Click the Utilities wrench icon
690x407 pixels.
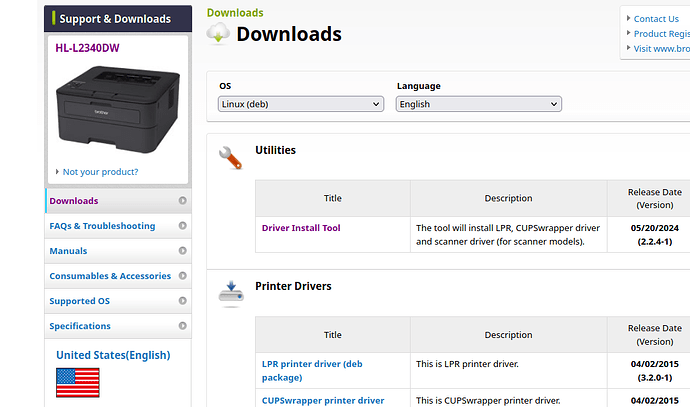coord(231,158)
